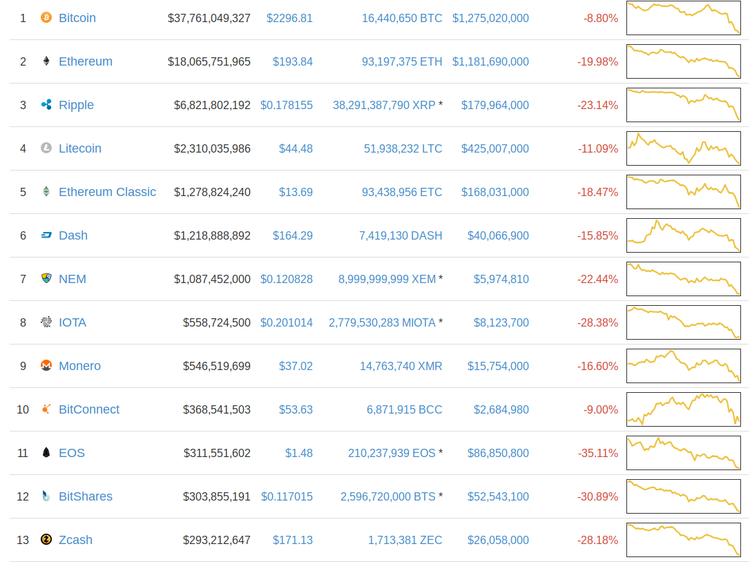Open the Ethereum coin page link
The width and height of the screenshot is (750, 562).
[x=86, y=62]
